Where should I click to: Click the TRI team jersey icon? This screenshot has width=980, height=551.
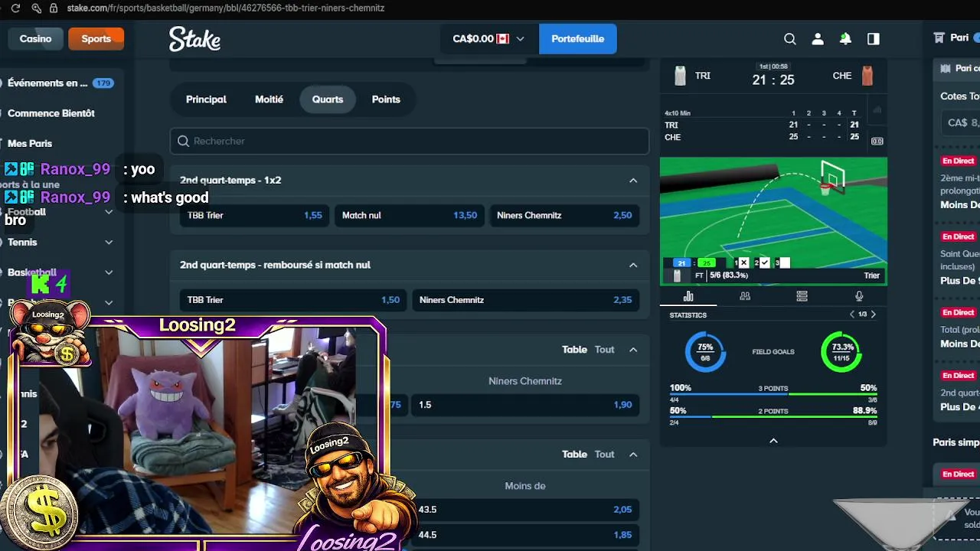point(680,76)
